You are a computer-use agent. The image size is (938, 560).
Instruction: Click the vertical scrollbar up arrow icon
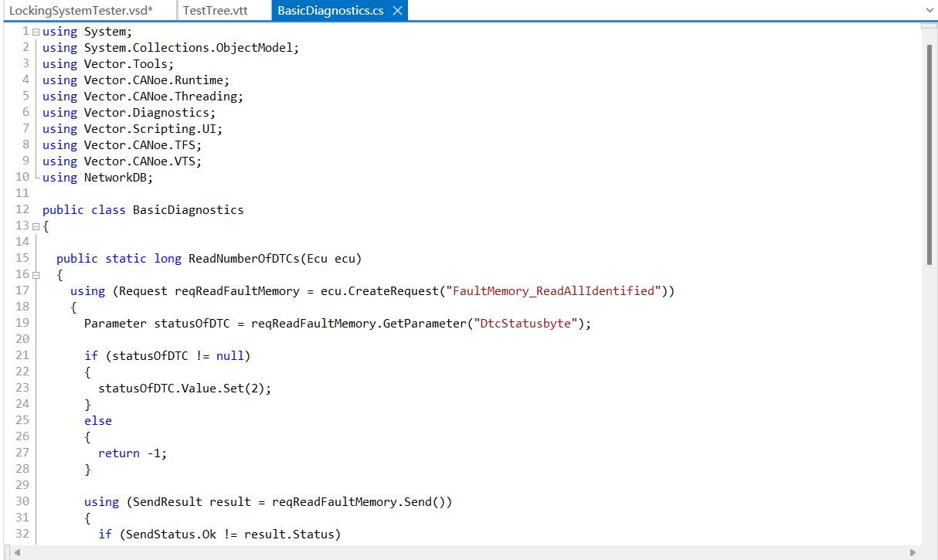pos(930,27)
